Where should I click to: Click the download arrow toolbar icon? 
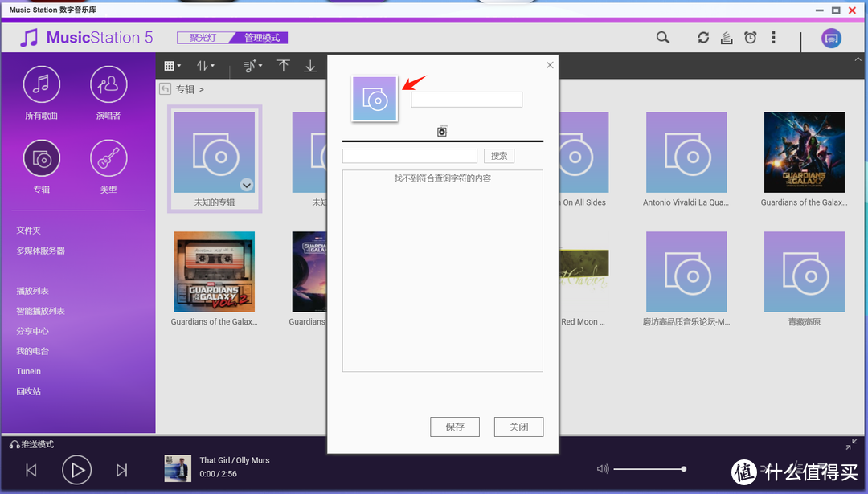309,66
